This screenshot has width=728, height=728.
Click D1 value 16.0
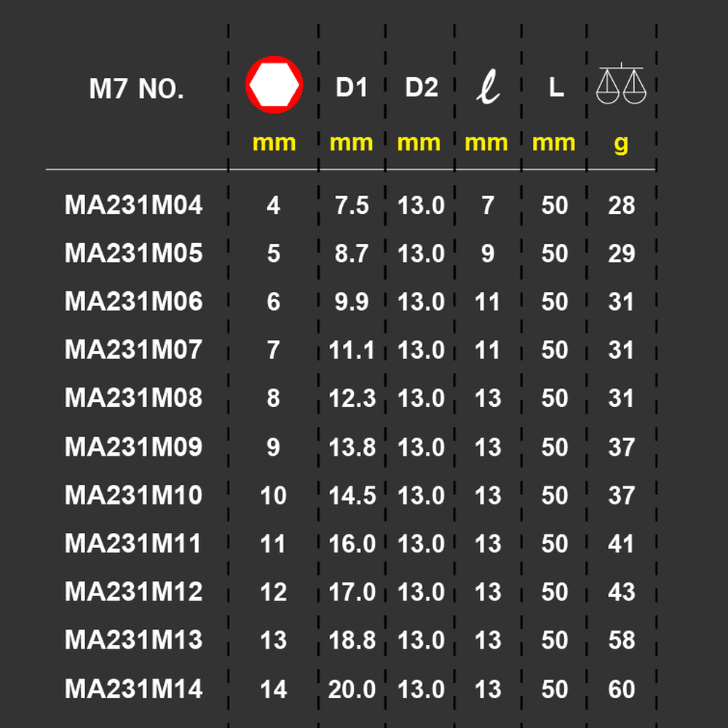coord(352,544)
